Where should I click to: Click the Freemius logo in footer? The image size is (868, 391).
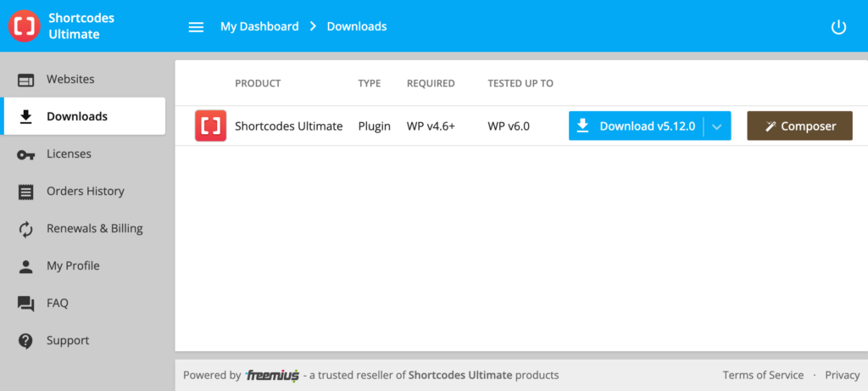tap(272, 375)
